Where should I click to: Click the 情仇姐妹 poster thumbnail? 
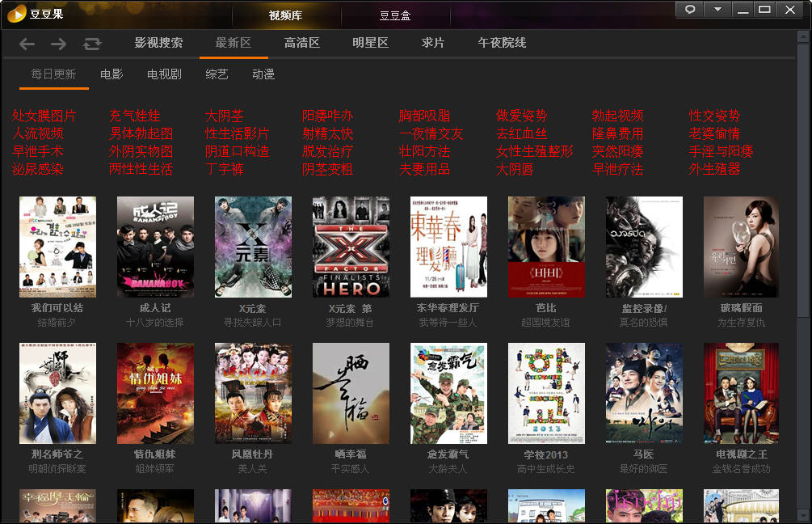click(155, 393)
